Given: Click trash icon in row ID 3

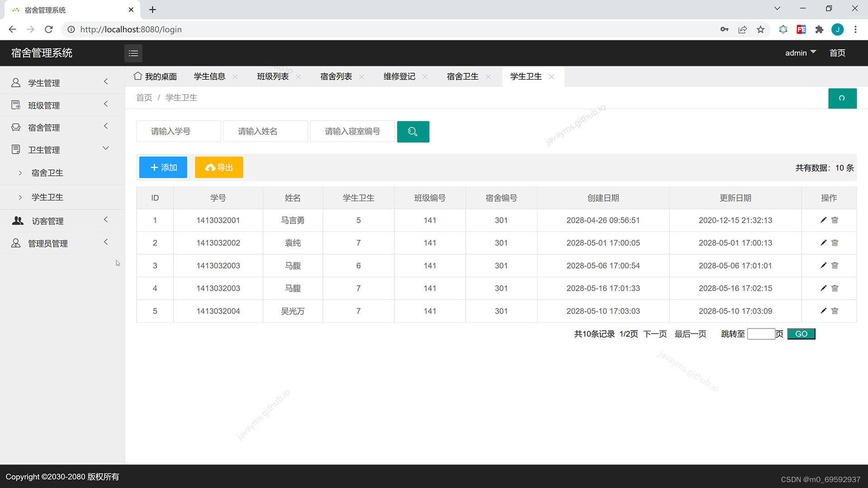Looking at the screenshot, I should click(835, 266).
